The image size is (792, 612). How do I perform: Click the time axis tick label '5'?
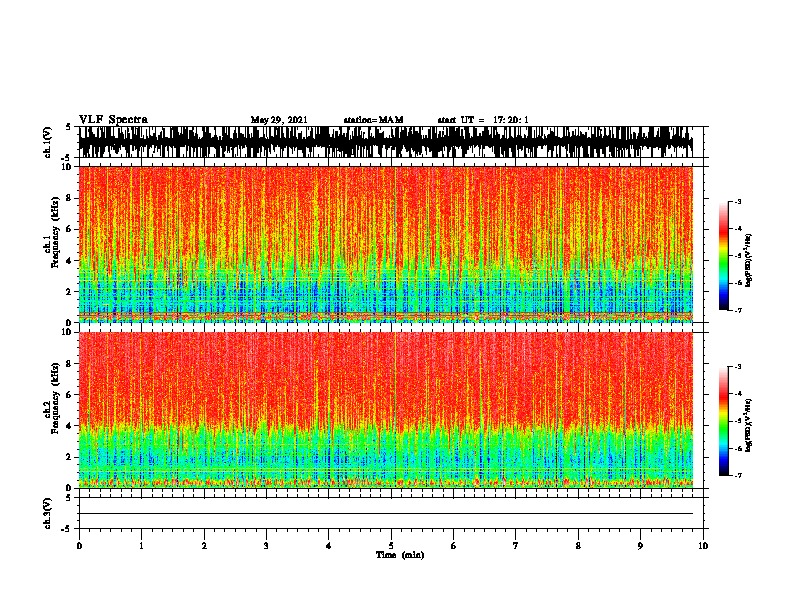(391, 546)
